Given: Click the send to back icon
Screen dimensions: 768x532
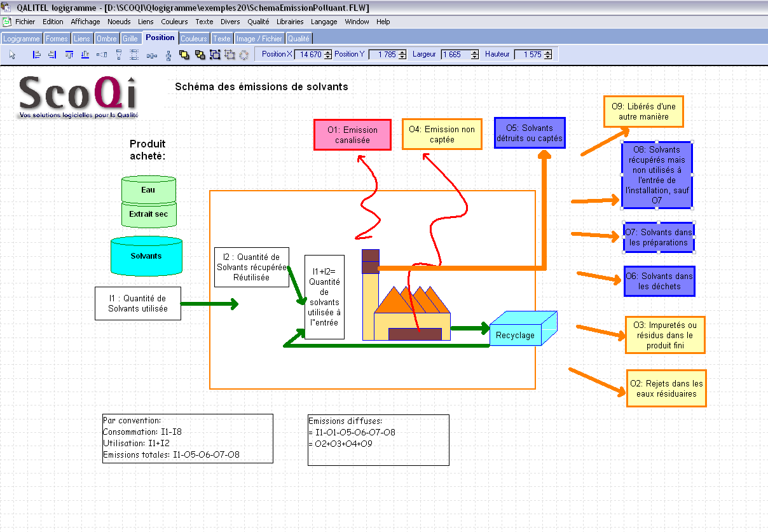Looking at the screenshot, I should (x=200, y=55).
